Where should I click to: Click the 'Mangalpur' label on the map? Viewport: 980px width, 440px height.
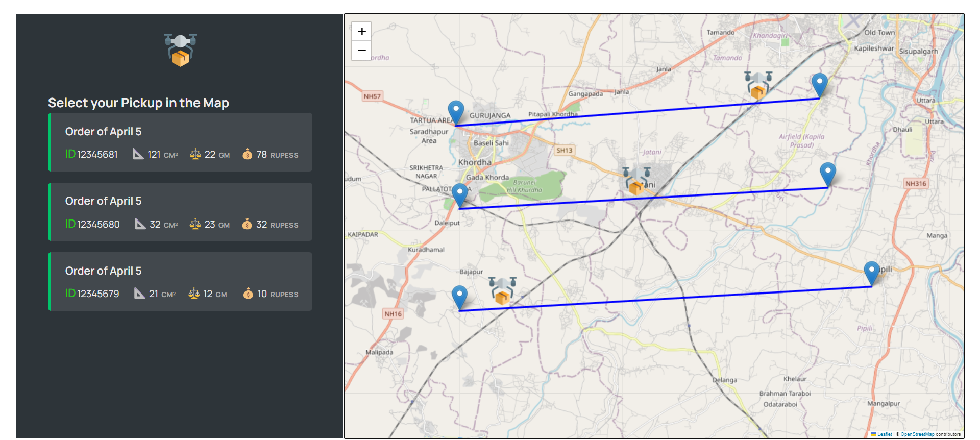(884, 403)
